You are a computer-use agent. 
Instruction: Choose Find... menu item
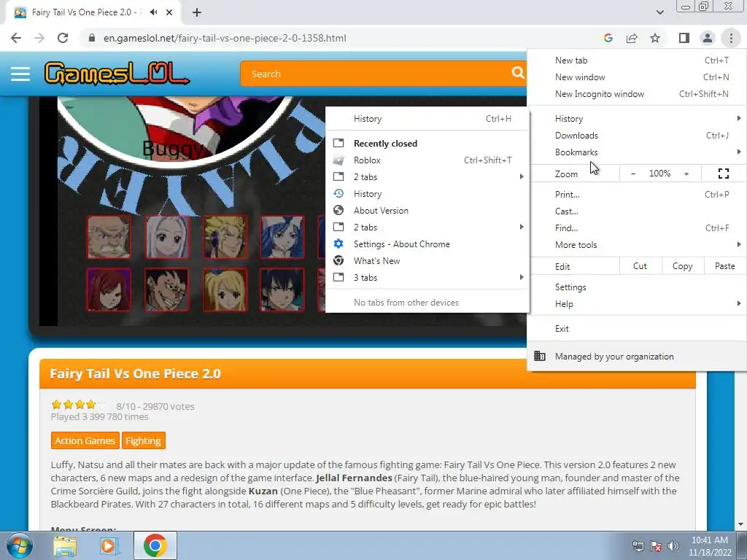point(637,228)
